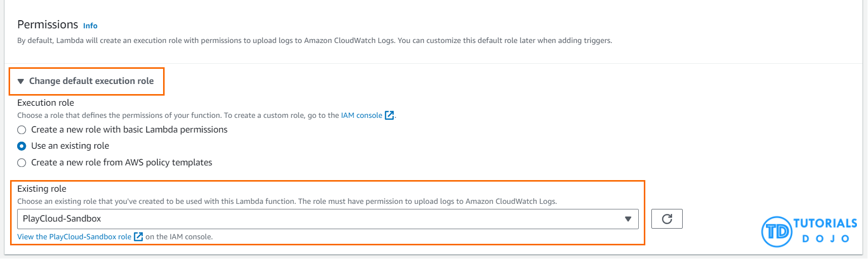Click the refresh roles icon button

click(x=667, y=219)
